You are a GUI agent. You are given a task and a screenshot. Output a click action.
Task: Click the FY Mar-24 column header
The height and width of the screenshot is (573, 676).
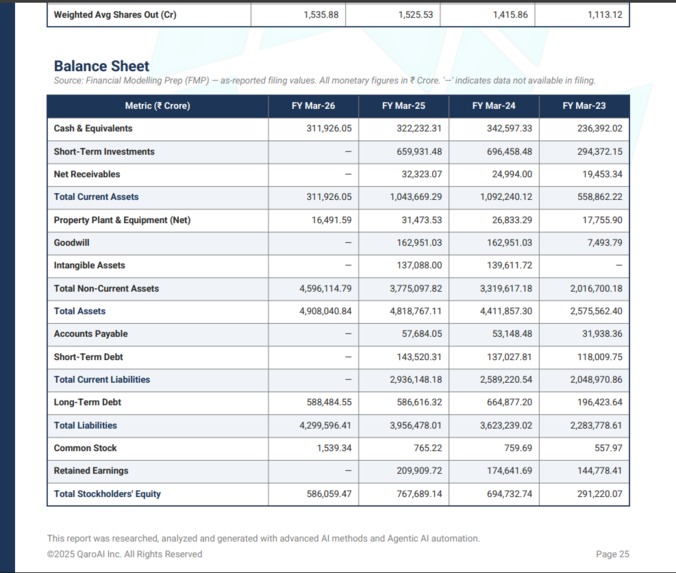coord(494,106)
